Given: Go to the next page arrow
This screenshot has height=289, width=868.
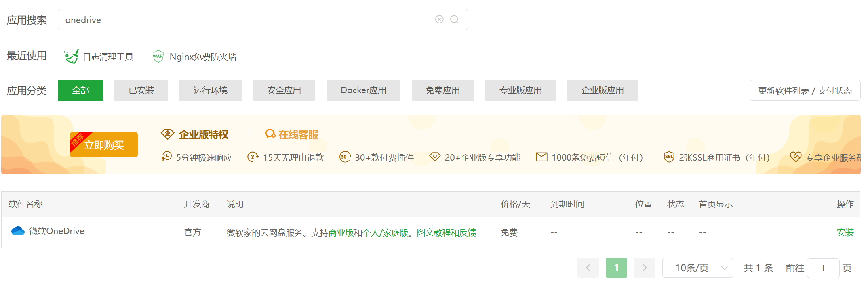Looking at the screenshot, I should pos(645,268).
